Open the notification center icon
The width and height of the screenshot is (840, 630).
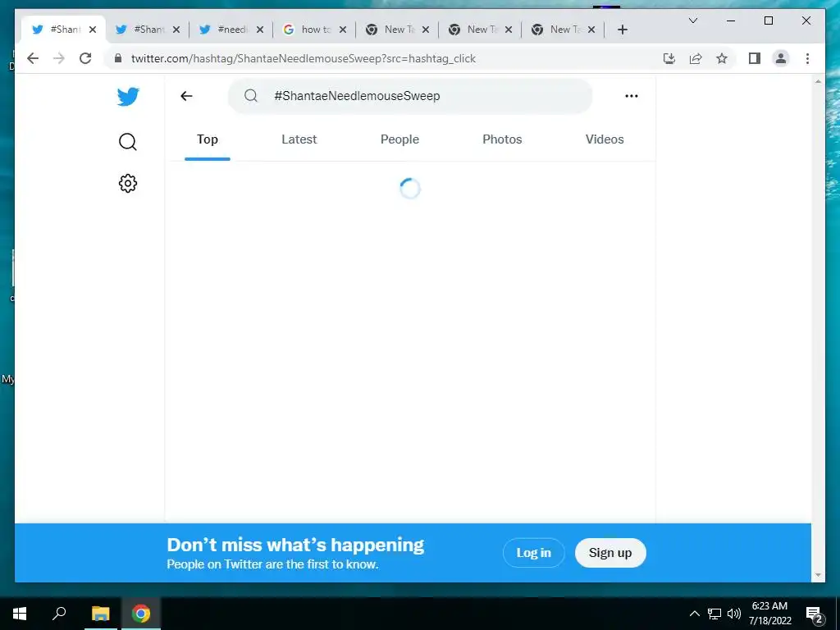(815, 614)
